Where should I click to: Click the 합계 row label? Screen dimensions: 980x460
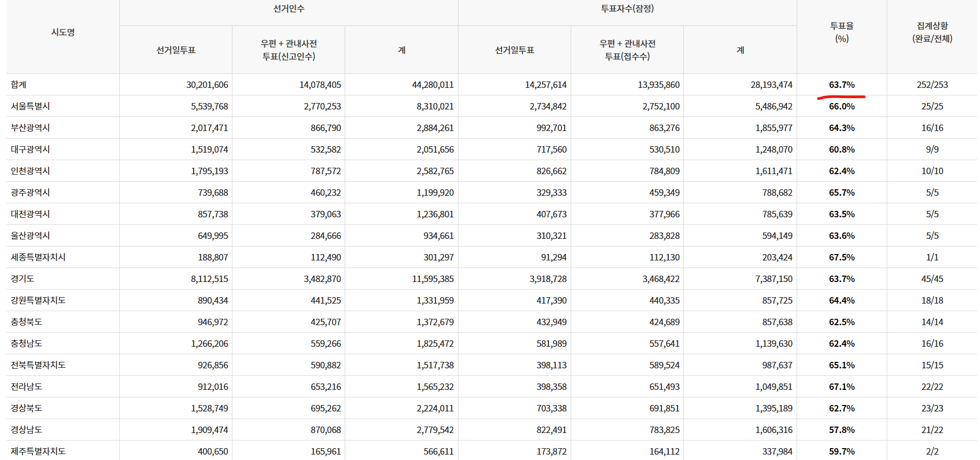(x=19, y=85)
